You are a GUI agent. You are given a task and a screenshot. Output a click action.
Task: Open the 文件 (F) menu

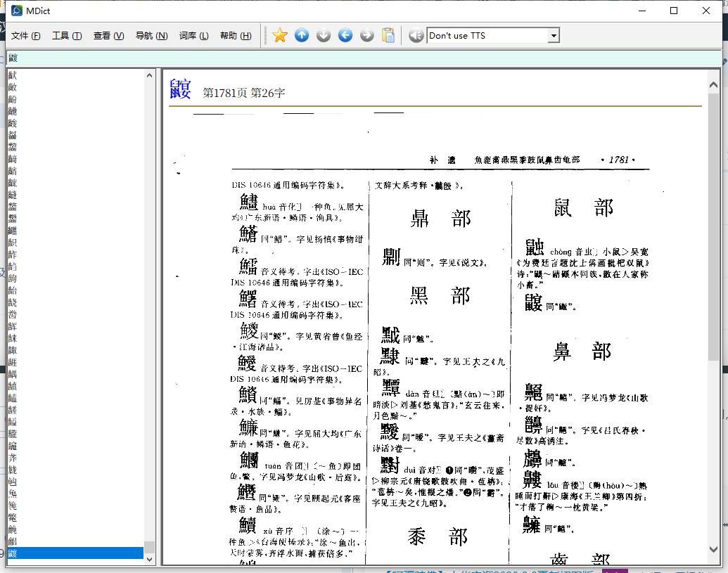(25, 36)
